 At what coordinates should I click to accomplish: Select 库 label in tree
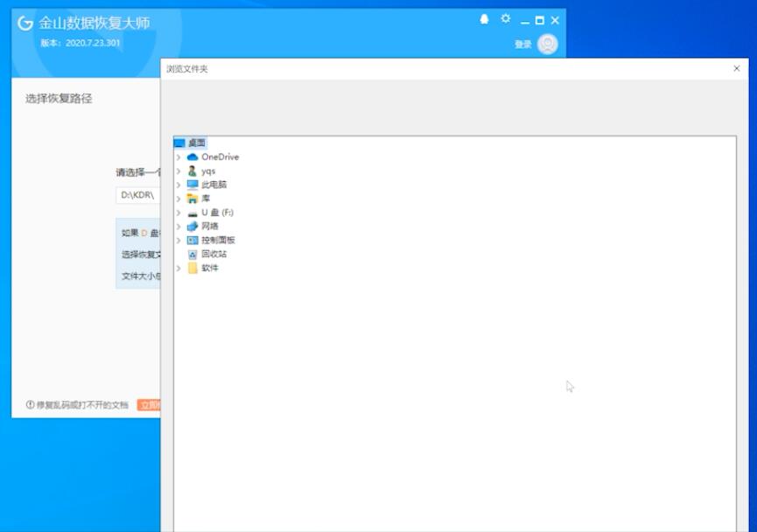click(206, 199)
